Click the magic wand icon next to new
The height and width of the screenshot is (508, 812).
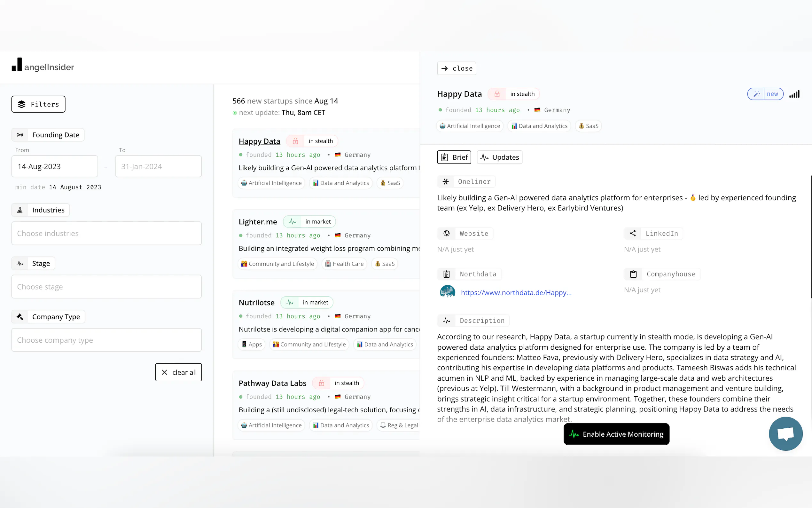[756, 94]
